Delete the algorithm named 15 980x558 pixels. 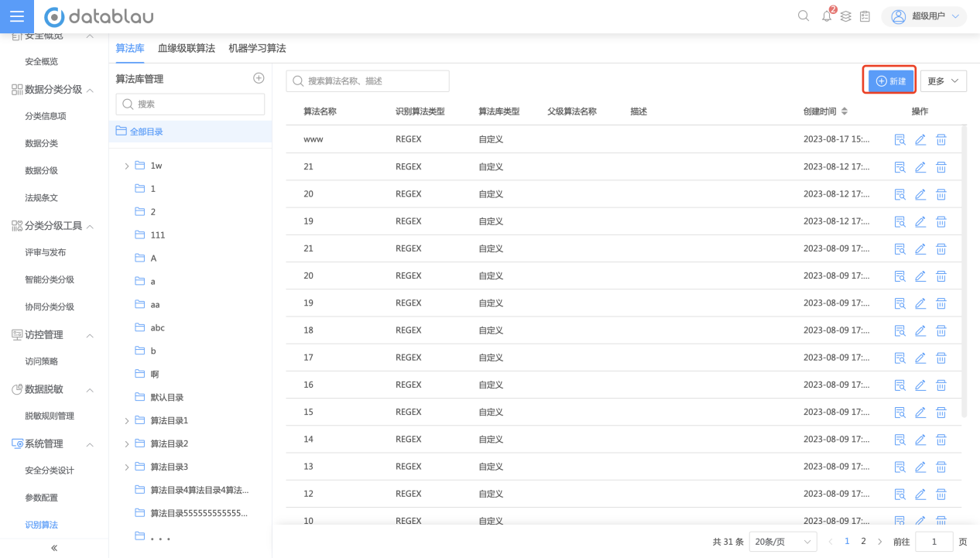pyautogui.click(x=941, y=413)
